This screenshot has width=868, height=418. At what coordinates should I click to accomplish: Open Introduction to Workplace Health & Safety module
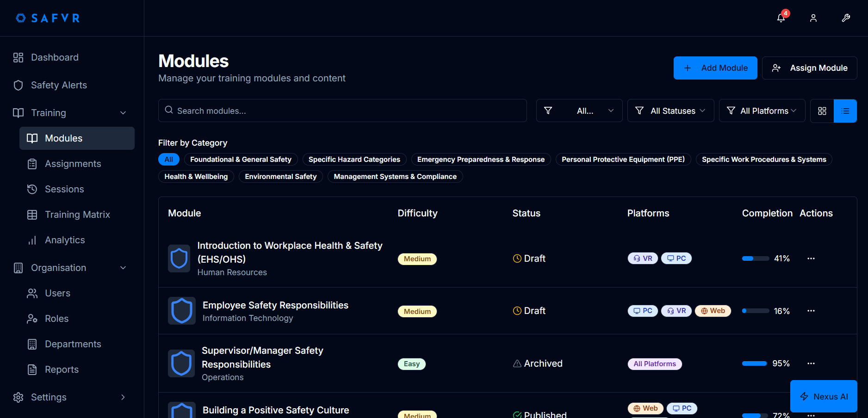290,252
